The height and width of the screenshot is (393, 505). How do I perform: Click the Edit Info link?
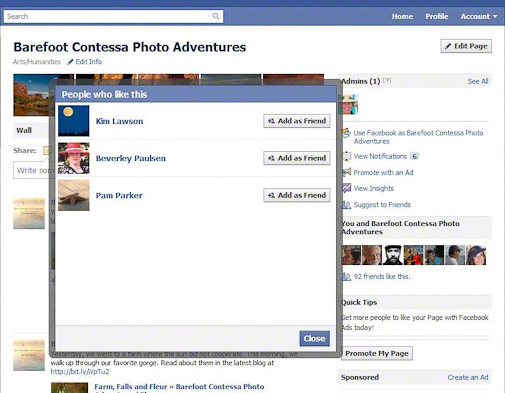click(89, 62)
